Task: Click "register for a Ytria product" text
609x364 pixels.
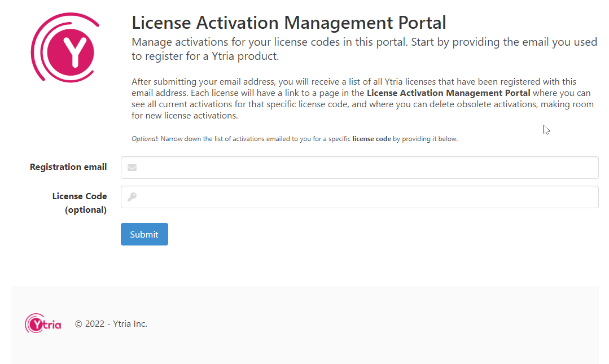Action: click(x=212, y=56)
